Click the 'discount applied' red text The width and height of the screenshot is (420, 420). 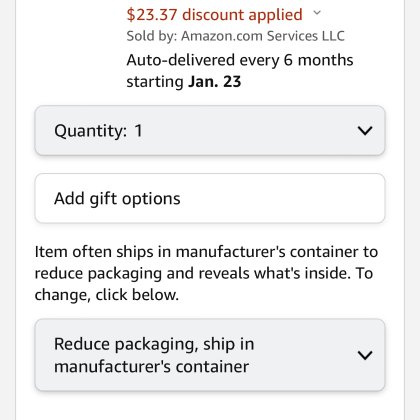(242, 15)
